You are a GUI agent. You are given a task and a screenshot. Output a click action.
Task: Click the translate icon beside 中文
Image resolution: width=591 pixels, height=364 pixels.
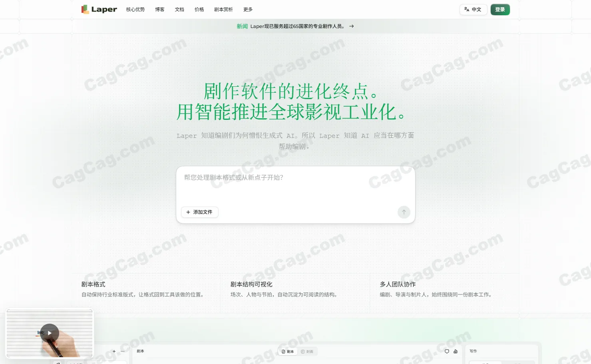467,9
